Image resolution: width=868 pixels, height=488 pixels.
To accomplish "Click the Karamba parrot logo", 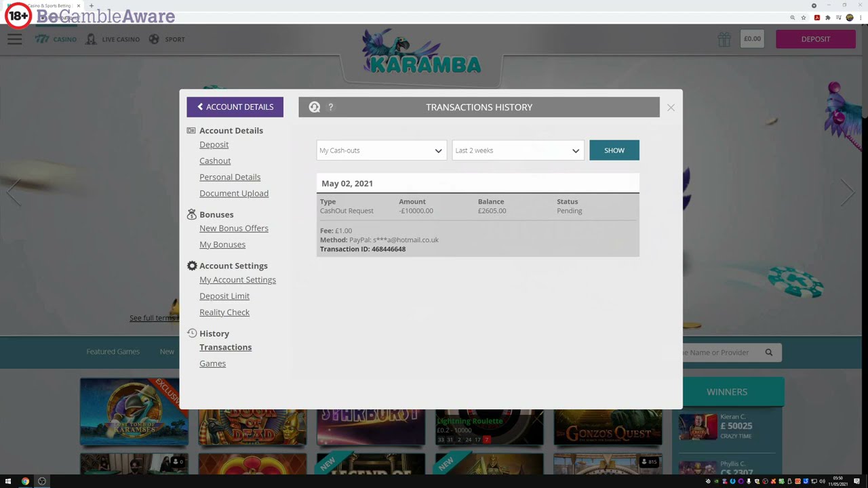I will 421,52.
